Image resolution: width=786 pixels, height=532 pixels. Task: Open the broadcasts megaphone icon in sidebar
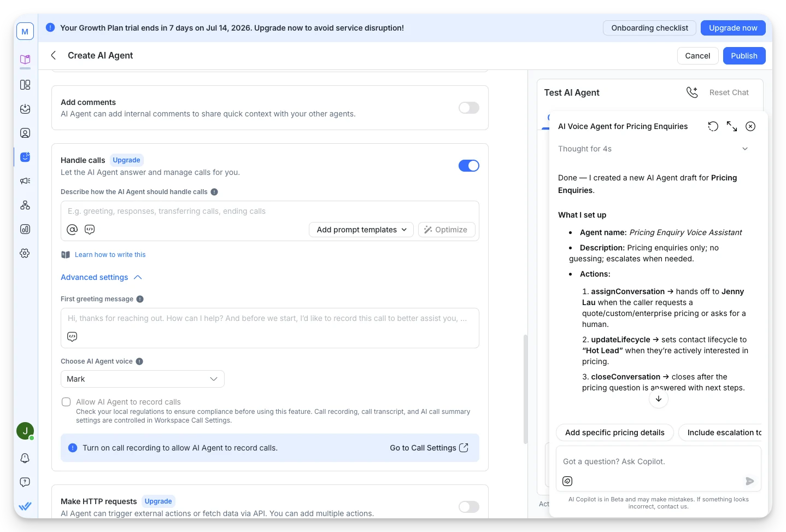pos(25,181)
